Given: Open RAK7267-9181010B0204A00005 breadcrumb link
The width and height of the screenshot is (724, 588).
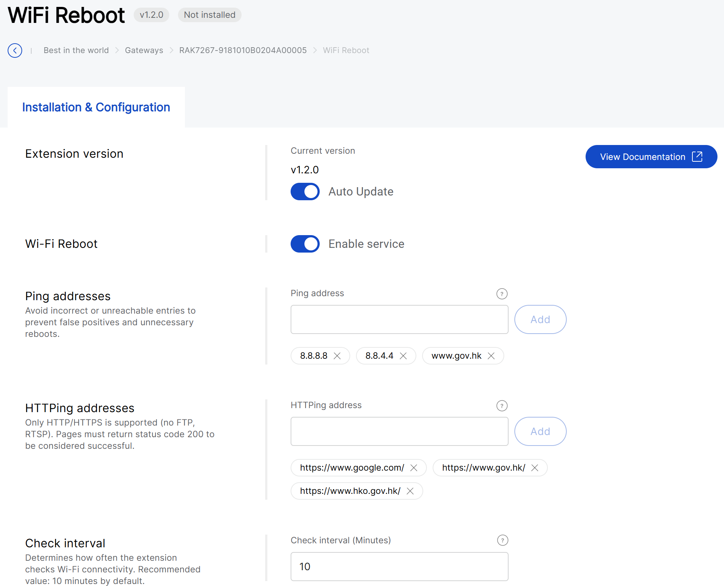Looking at the screenshot, I should [243, 50].
